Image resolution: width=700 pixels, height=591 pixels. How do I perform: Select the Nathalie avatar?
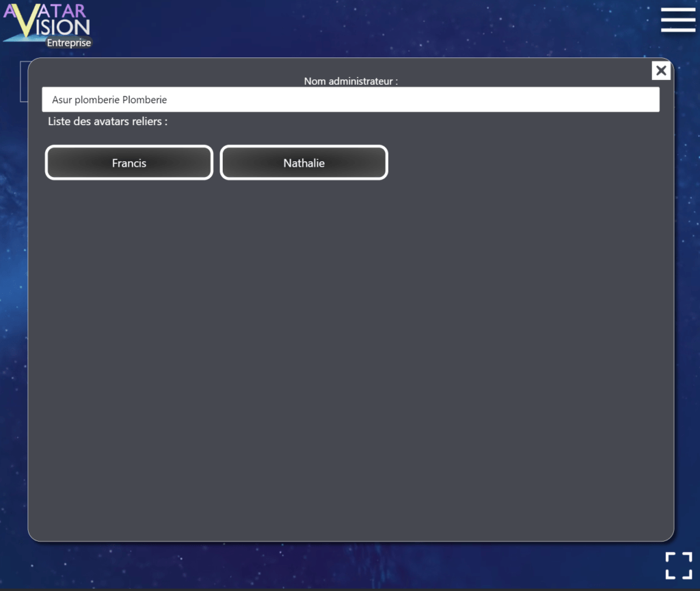point(304,163)
